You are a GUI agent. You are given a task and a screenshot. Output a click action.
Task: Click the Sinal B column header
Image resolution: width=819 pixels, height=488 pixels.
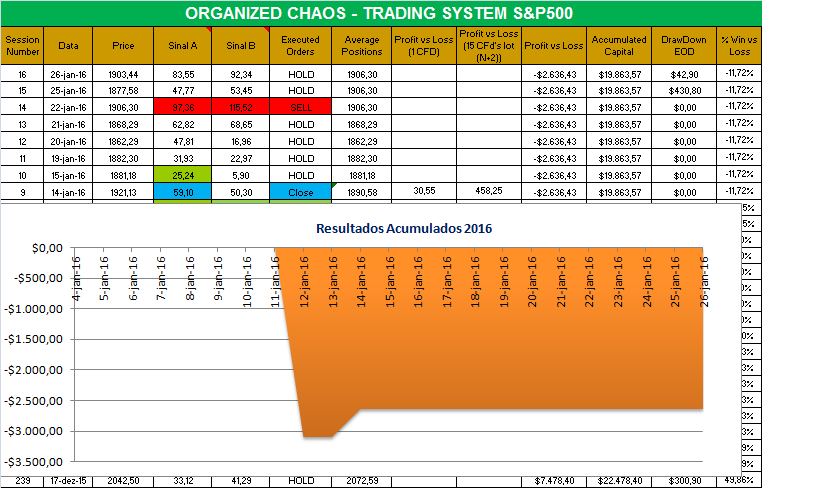241,46
